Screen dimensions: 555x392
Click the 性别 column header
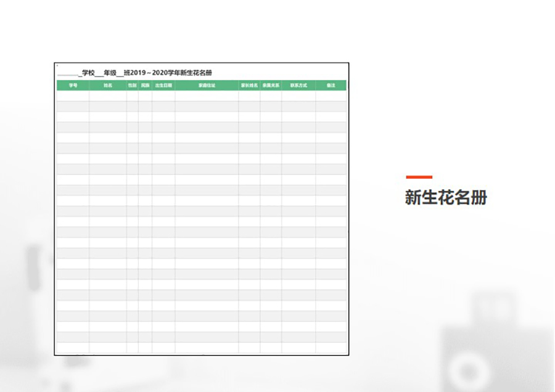[133, 85]
